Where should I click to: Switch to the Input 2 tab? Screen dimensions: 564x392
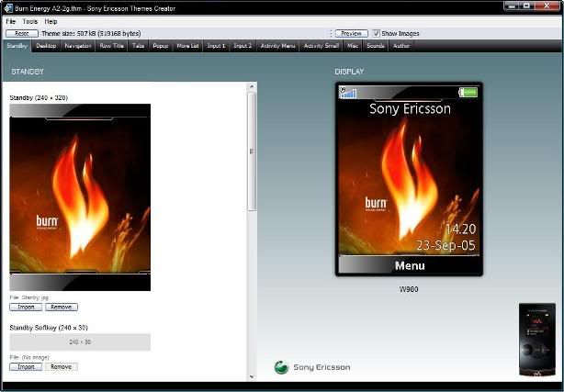243,46
